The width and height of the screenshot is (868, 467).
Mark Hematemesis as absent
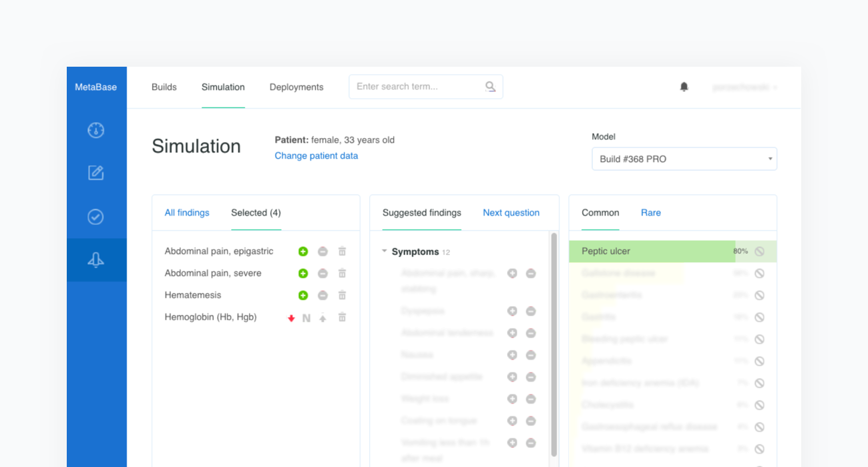(x=322, y=296)
